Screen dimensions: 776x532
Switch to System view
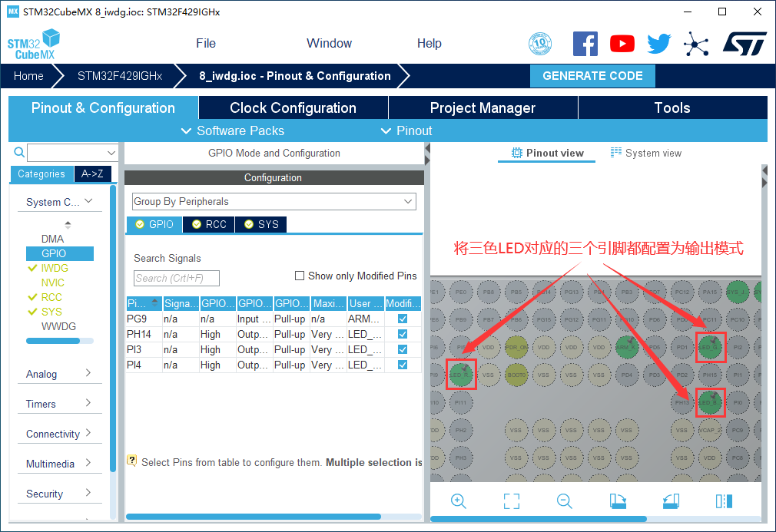point(646,153)
